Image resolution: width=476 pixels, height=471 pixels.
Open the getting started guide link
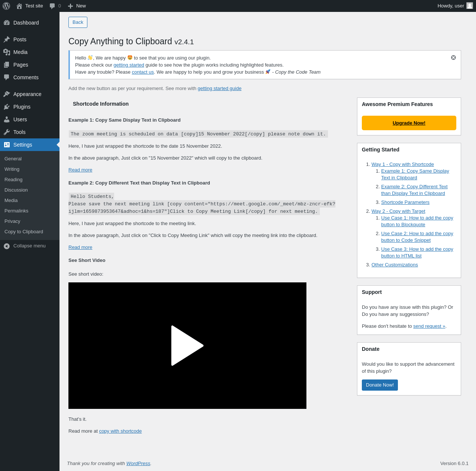coord(219,89)
